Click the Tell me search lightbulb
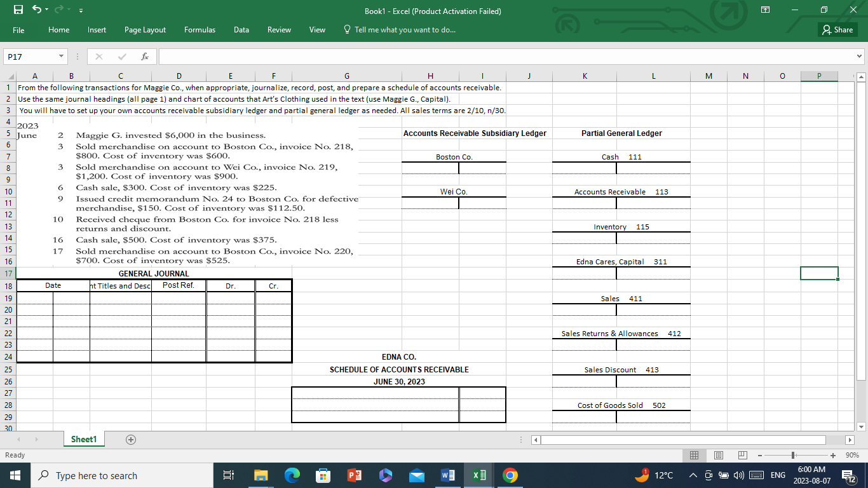 coord(346,29)
